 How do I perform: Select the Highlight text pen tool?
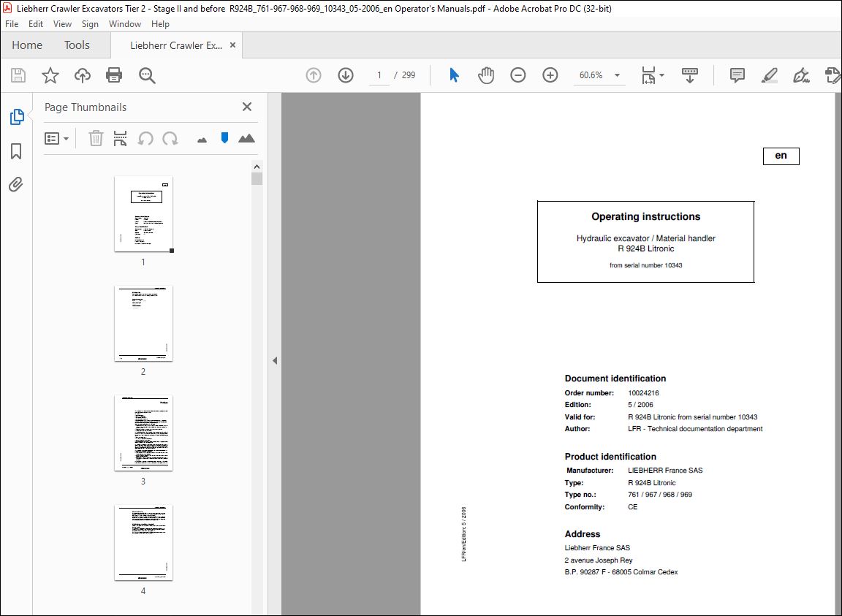[770, 75]
